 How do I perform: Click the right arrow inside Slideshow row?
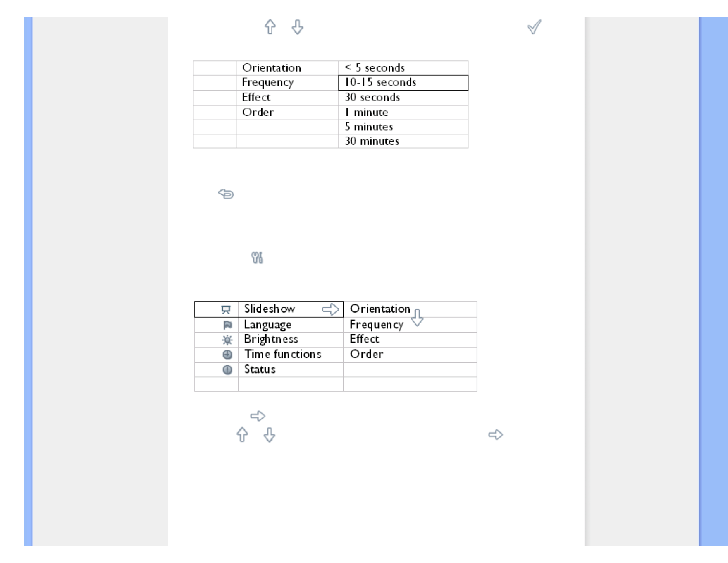[x=330, y=309]
